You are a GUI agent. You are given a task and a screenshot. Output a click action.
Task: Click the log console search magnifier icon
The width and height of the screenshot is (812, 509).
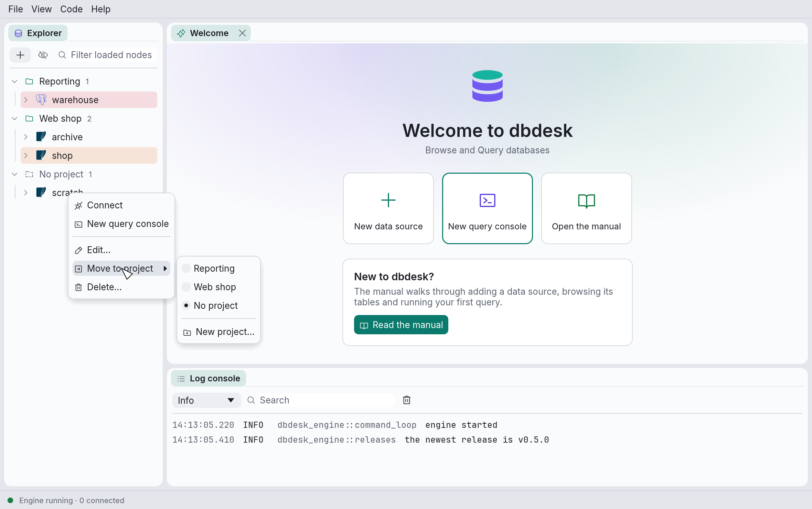pos(251,400)
